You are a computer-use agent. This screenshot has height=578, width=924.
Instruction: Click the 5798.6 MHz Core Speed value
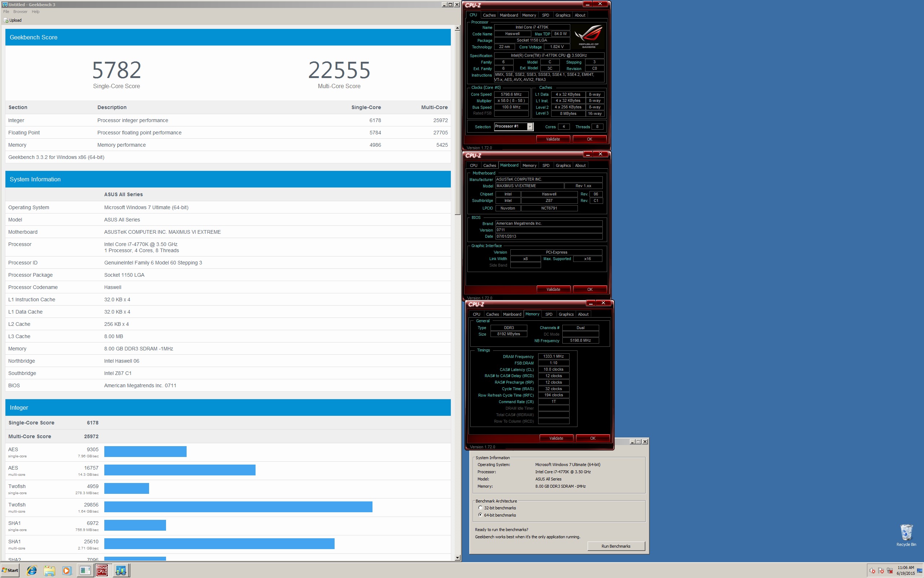tap(511, 94)
